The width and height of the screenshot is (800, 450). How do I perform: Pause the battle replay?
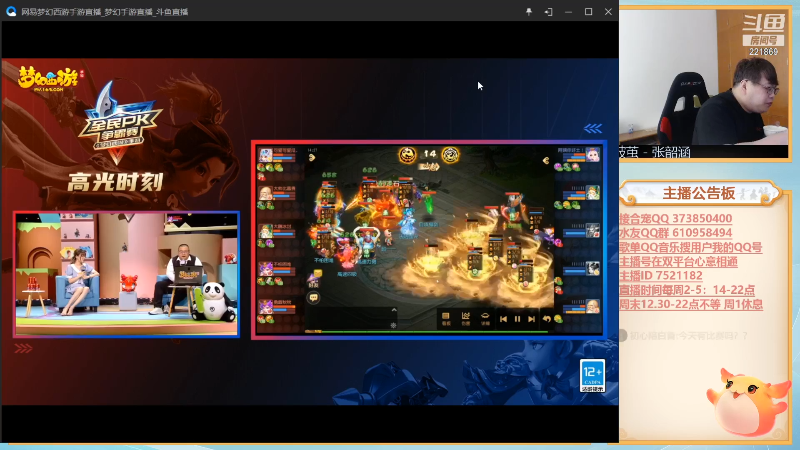point(517,319)
